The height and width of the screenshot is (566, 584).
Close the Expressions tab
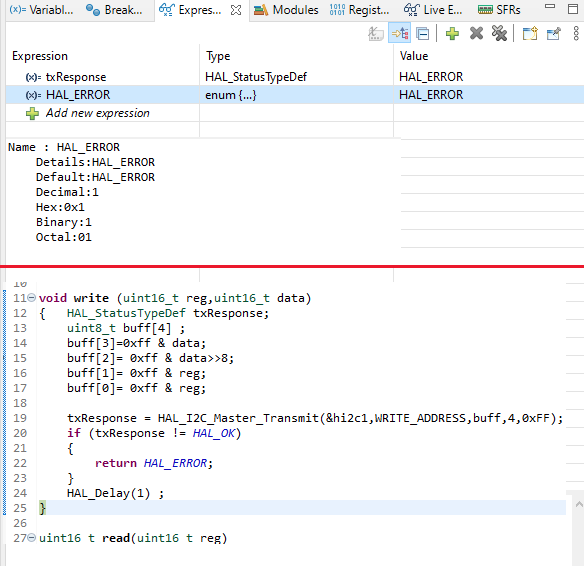pos(236,10)
